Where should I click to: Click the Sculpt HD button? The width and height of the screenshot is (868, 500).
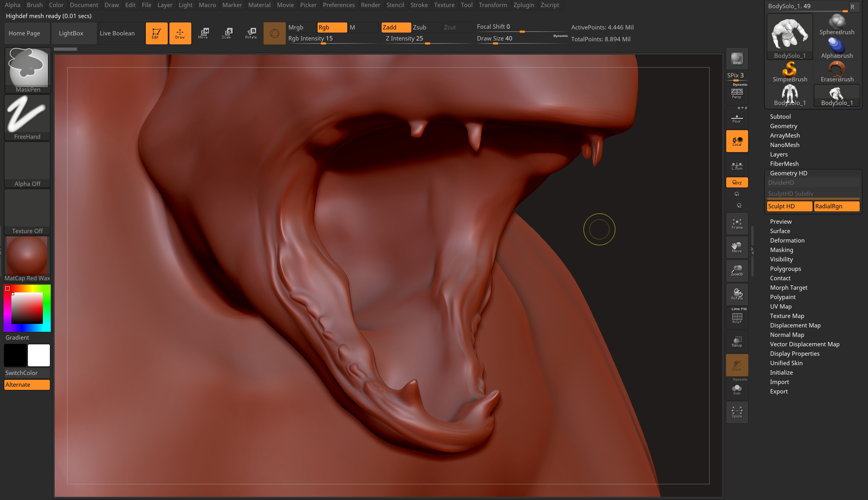pos(789,206)
